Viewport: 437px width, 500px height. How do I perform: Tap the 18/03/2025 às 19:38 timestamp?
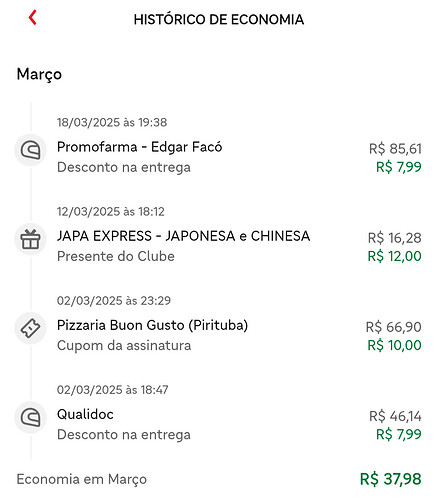tap(112, 122)
